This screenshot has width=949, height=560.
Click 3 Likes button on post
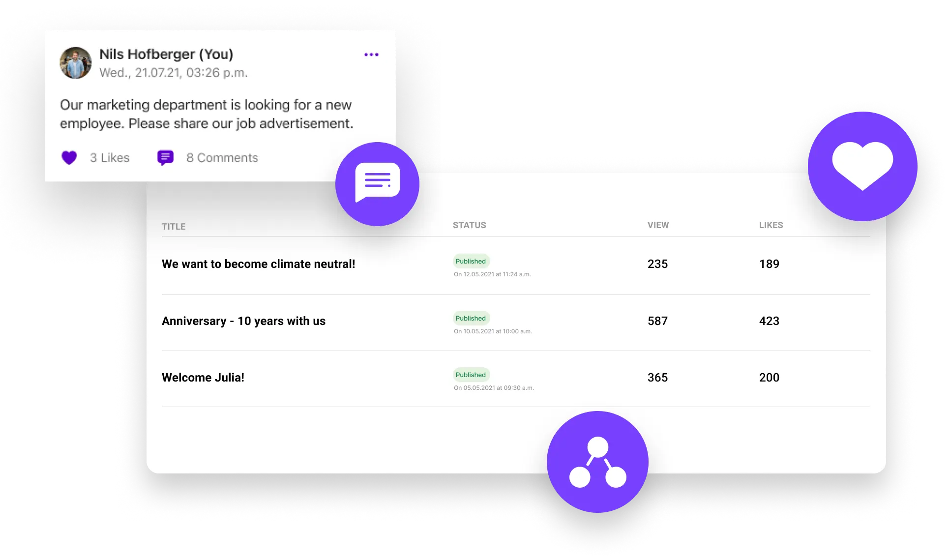click(96, 157)
